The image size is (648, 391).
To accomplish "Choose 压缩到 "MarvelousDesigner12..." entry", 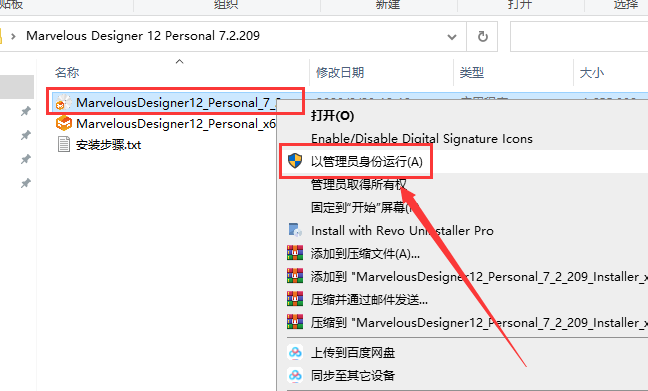I will pos(479,322).
